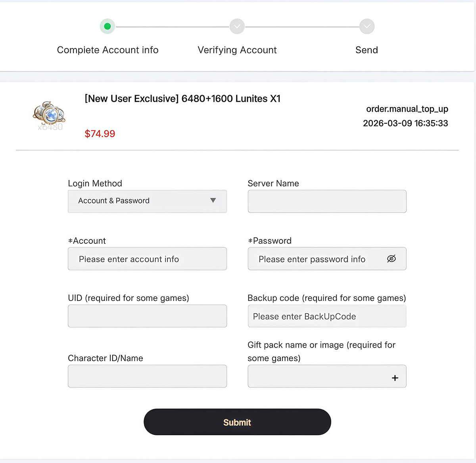Select the Account & Password combo box
This screenshot has width=476, height=463.
[x=139, y=201]
